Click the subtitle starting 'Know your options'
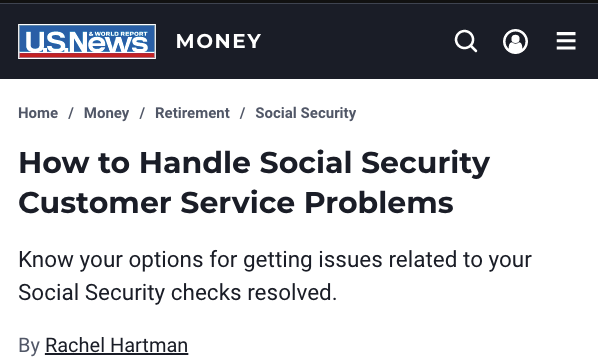 (x=275, y=276)
